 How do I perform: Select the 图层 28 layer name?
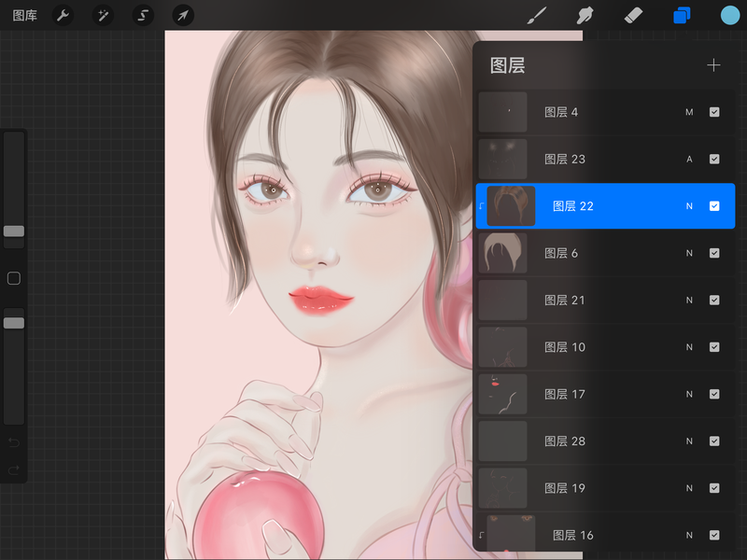(x=565, y=441)
